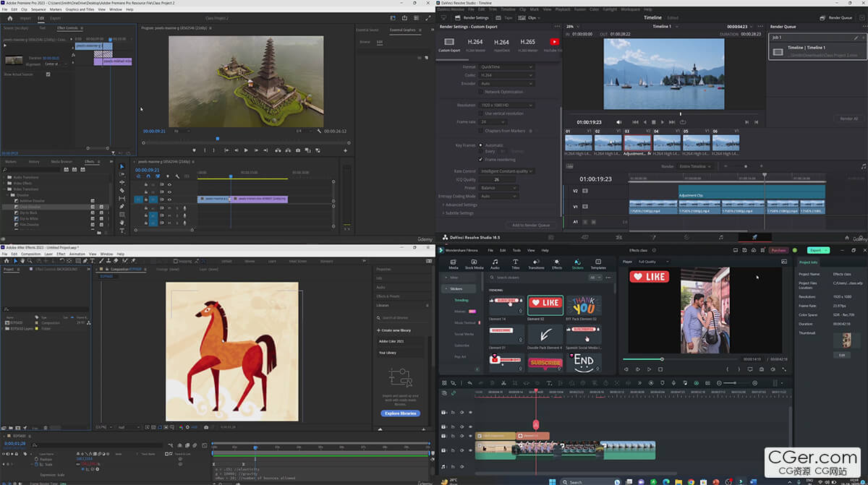The image size is (868, 485).
Task: Open the Rate Control dropdown in DaVinci
Action: tap(506, 171)
